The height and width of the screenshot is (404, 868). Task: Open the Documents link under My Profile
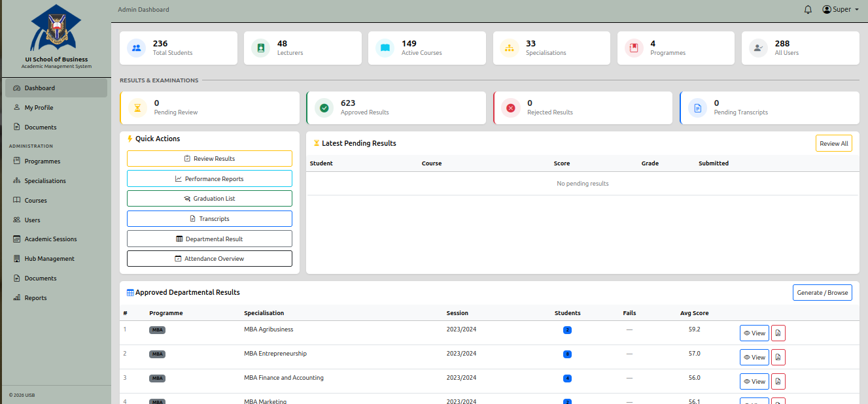click(x=56, y=127)
